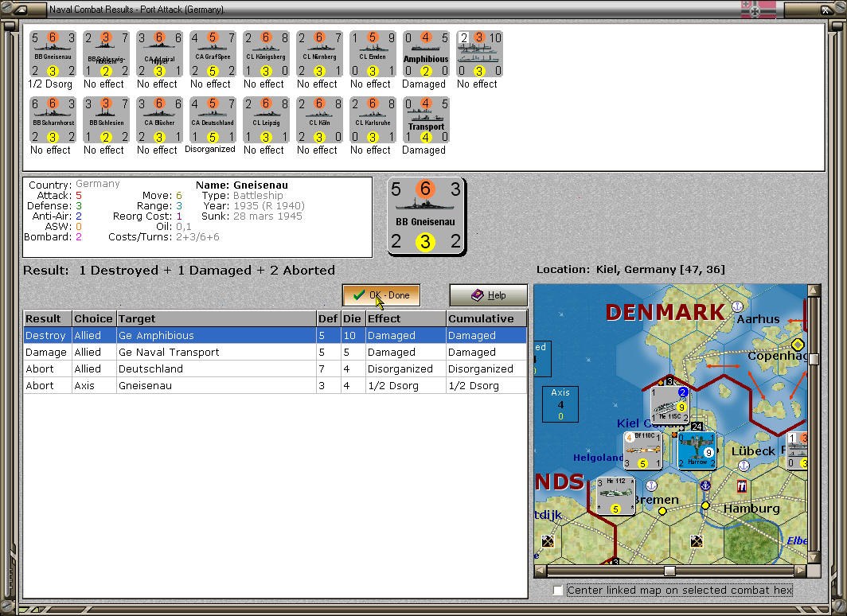
Task: Click the map vertical scrollbar thumb
Action: tap(814, 359)
